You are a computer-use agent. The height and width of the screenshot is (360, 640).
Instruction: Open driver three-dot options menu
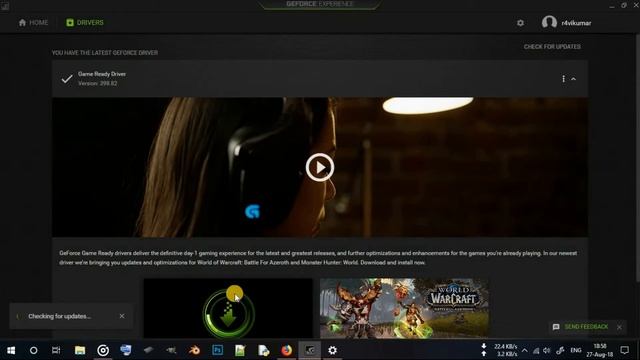click(x=563, y=79)
